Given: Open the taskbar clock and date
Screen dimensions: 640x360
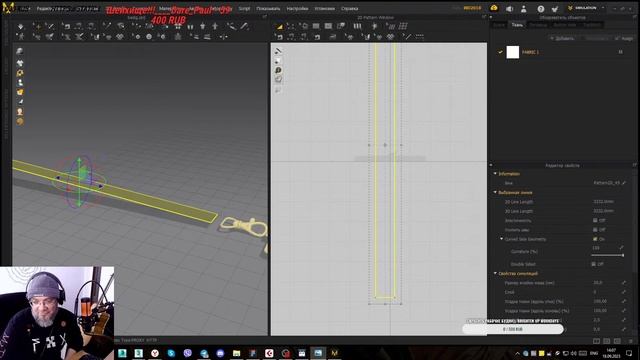Looking at the screenshot, I should [x=611, y=353].
